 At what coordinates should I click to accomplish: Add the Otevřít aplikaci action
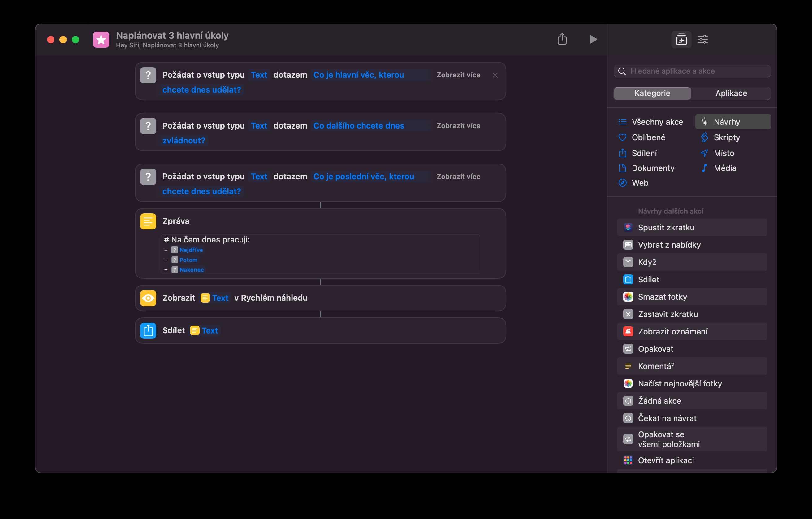[666, 460]
